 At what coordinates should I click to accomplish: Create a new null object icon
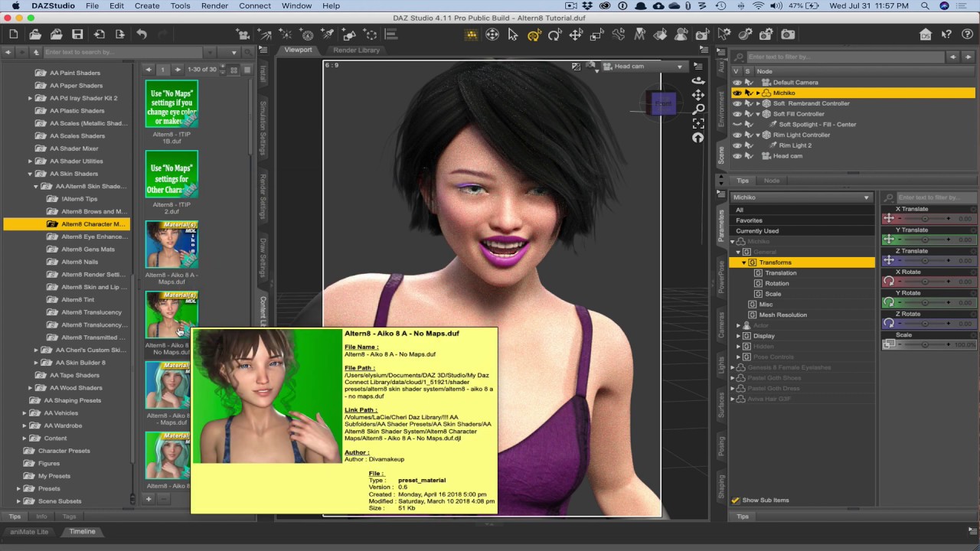click(371, 34)
